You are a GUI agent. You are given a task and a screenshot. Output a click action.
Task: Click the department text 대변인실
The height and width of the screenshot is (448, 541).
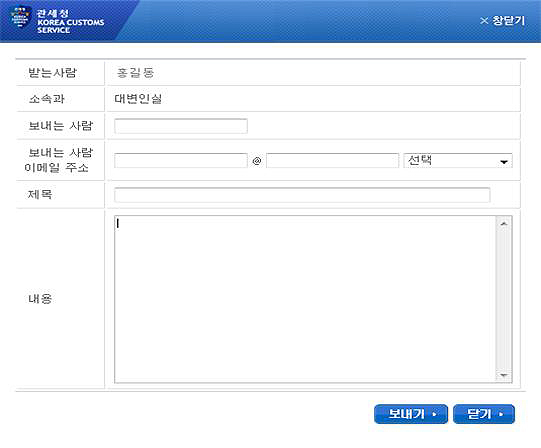pyautogui.click(x=138, y=99)
